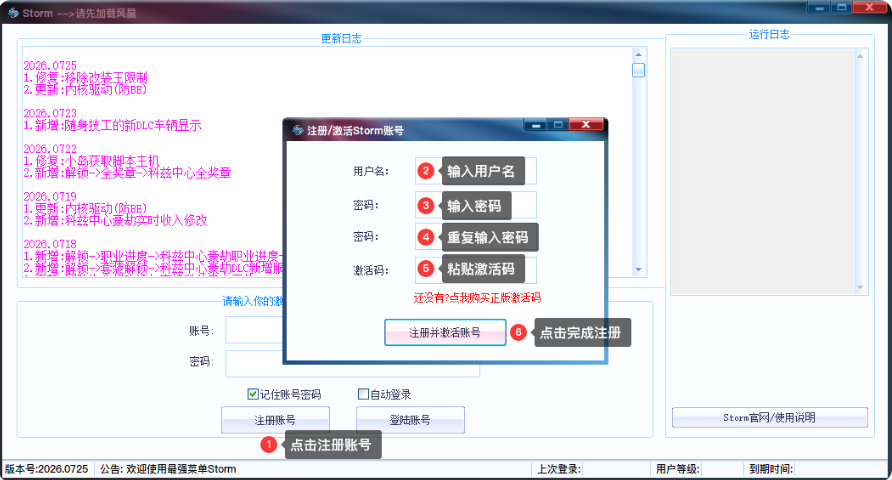Maximize the main Storm window

[x=842, y=7]
